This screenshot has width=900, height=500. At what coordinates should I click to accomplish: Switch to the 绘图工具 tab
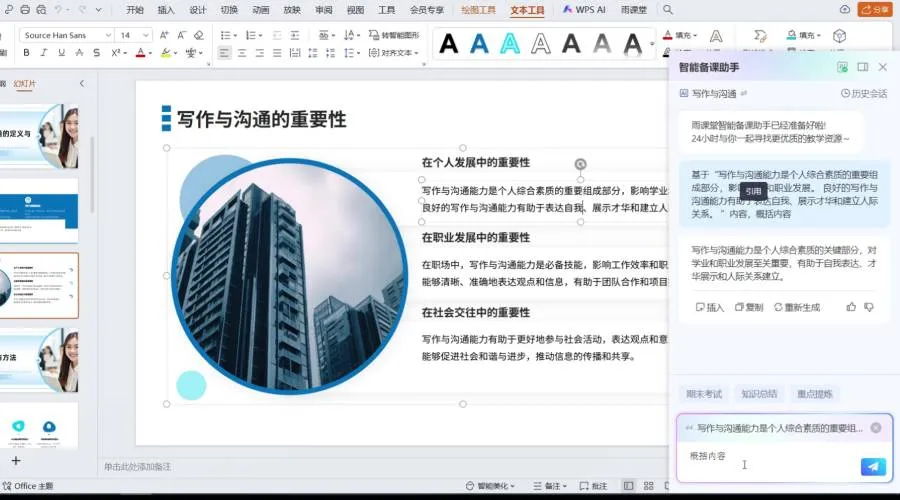click(x=478, y=10)
